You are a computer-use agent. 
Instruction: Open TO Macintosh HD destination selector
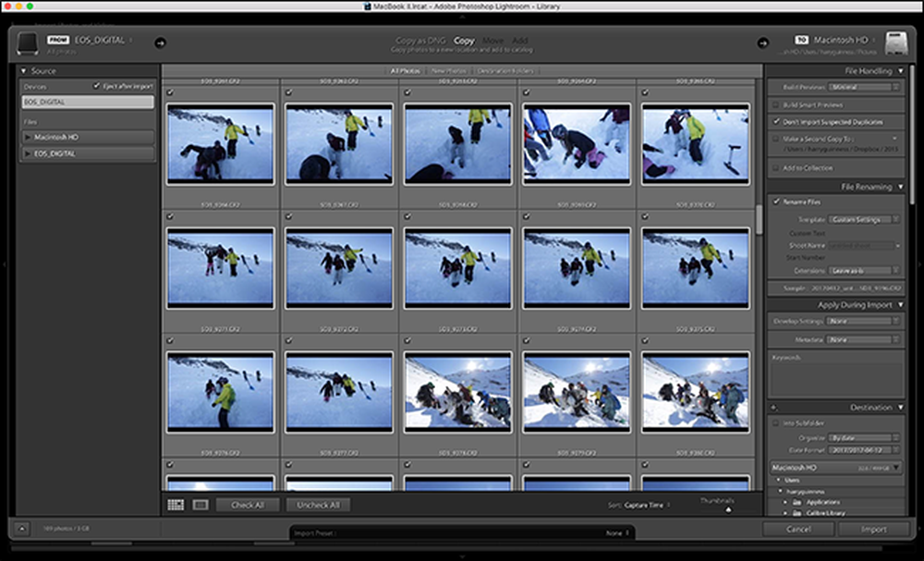(x=835, y=40)
